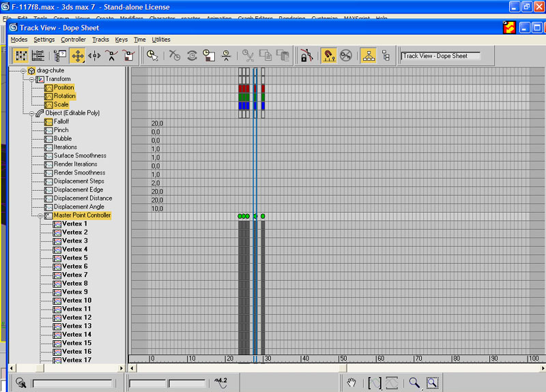Select the Vertex 16 track
Image resolution: width=546 pixels, height=392 pixels.
click(x=76, y=352)
